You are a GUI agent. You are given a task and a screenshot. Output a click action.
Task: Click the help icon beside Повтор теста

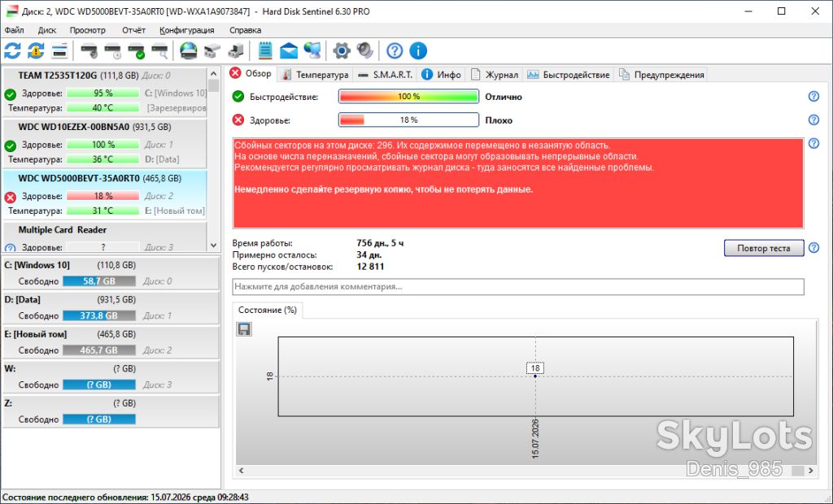[x=813, y=247]
